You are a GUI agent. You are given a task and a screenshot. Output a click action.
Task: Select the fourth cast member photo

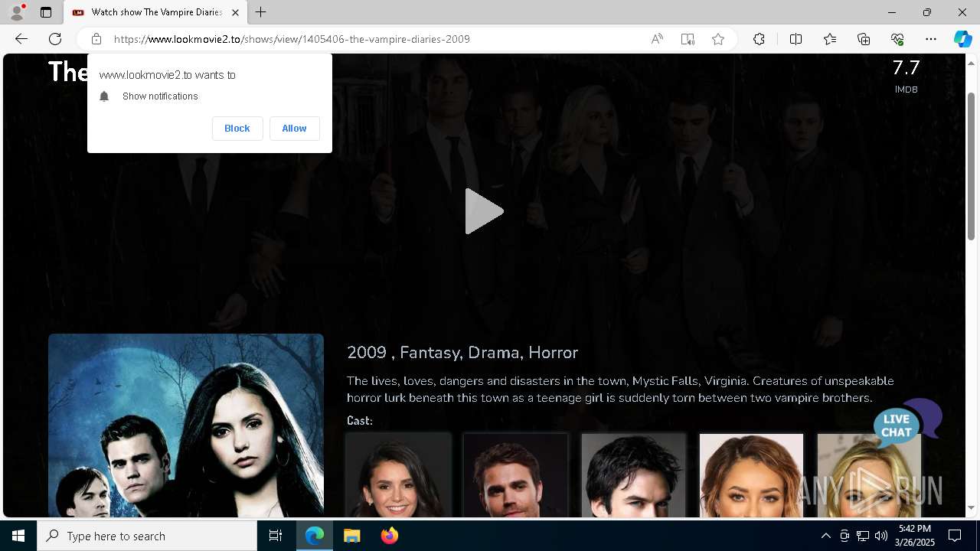click(x=751, y=475)
